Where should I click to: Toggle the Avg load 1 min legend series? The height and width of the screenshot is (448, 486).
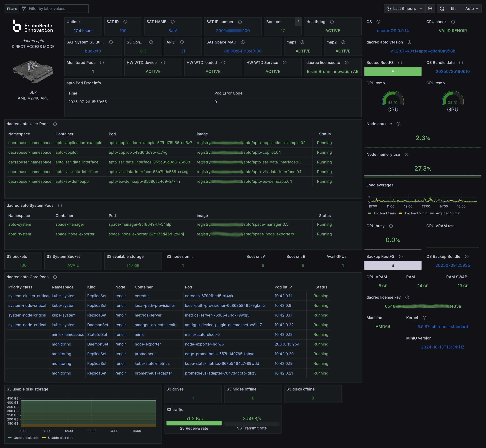[x=384, y=213]
